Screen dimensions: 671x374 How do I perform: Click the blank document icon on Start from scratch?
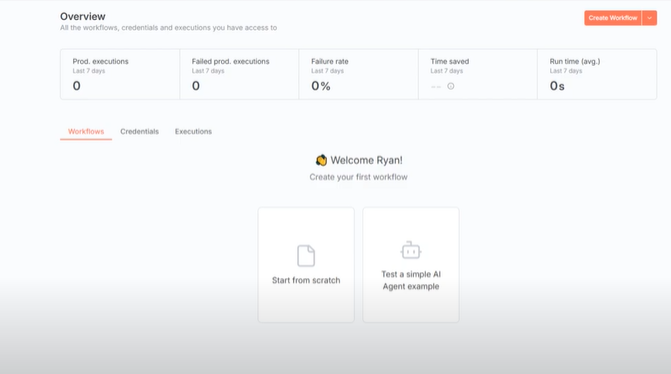[306, 256]
